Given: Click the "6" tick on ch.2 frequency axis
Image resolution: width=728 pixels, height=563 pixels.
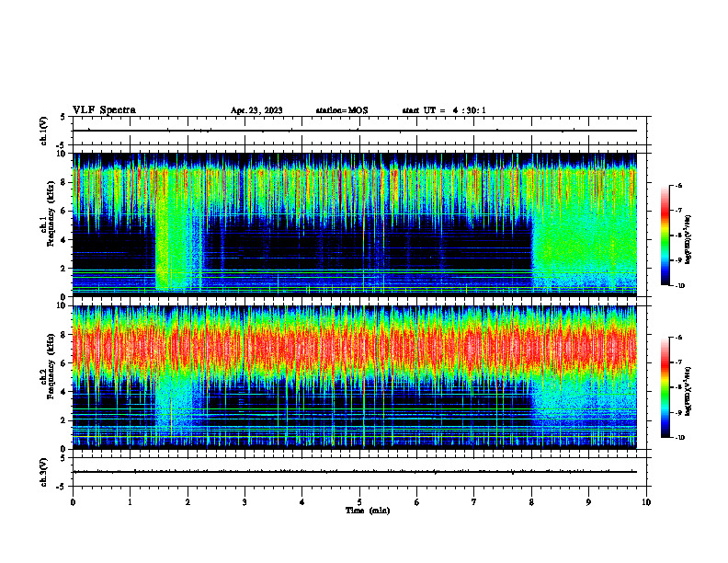Looking at the screenshot, I should pos(64,363).
